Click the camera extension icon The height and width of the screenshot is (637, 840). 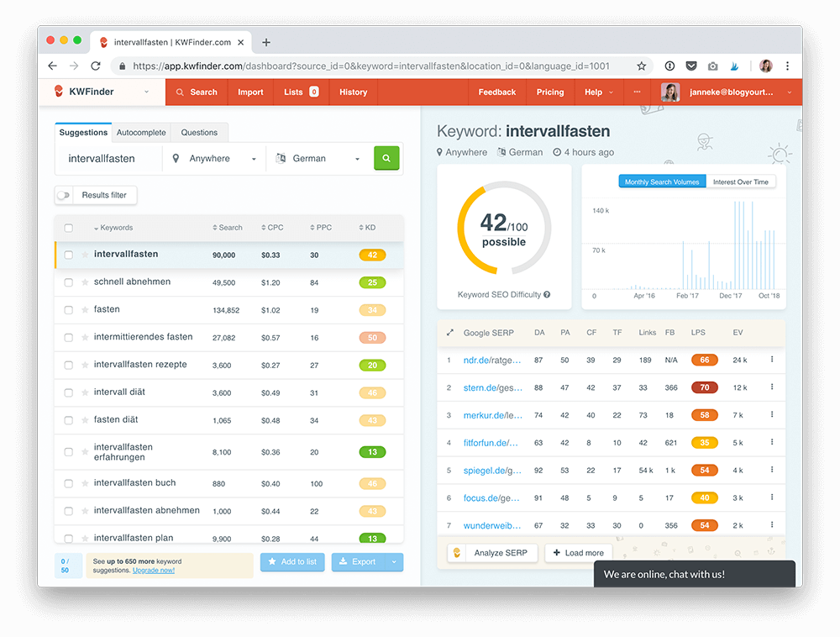pos(712,66)
